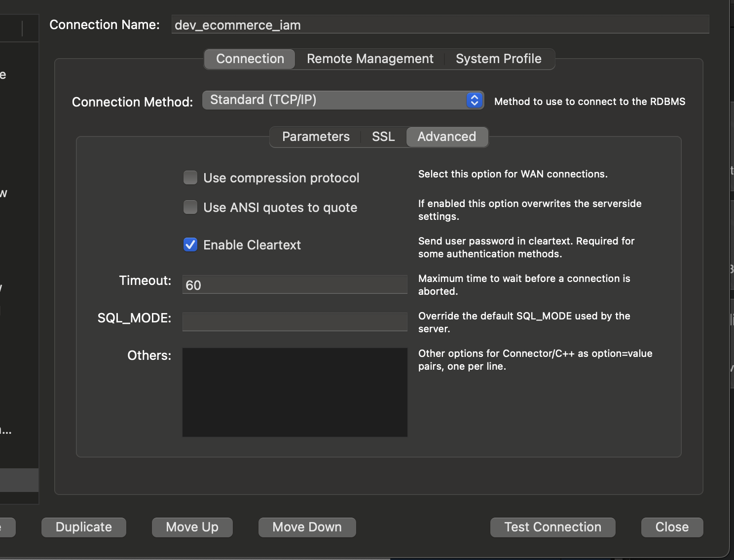734x560 pixels.
Task: Click inside the Others options text area
Action: 294,392
